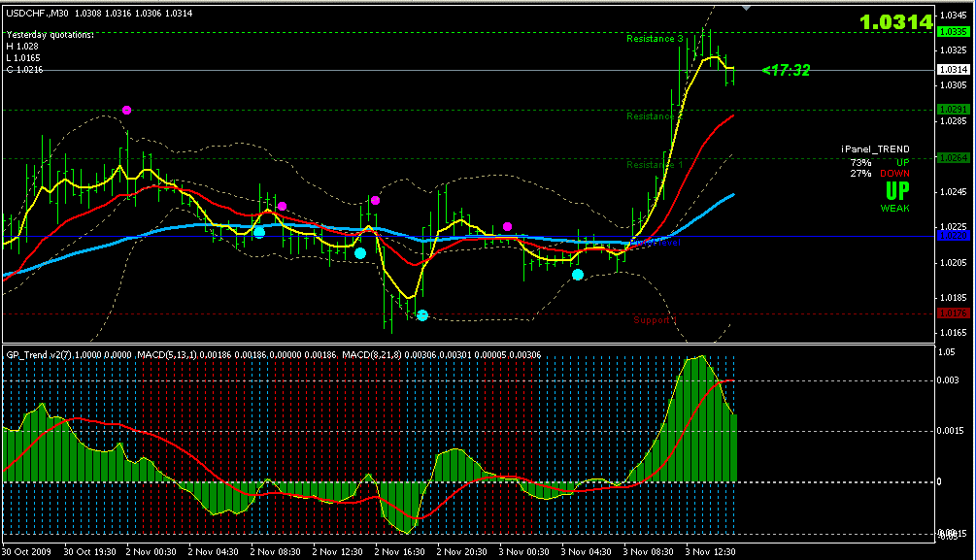Click the green 1.0264 price tag on the scale
Viewport: 976px width, 560px height.
pos(953,158)
